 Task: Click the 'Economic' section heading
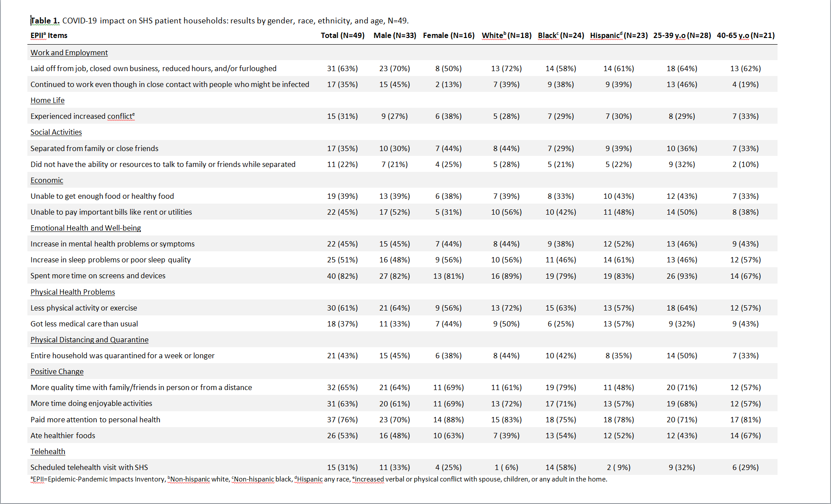[47, 180]
